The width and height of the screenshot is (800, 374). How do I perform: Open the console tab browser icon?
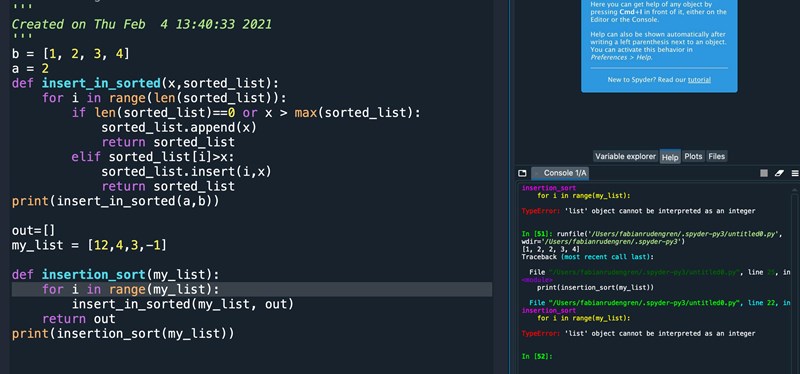[522, 173]
